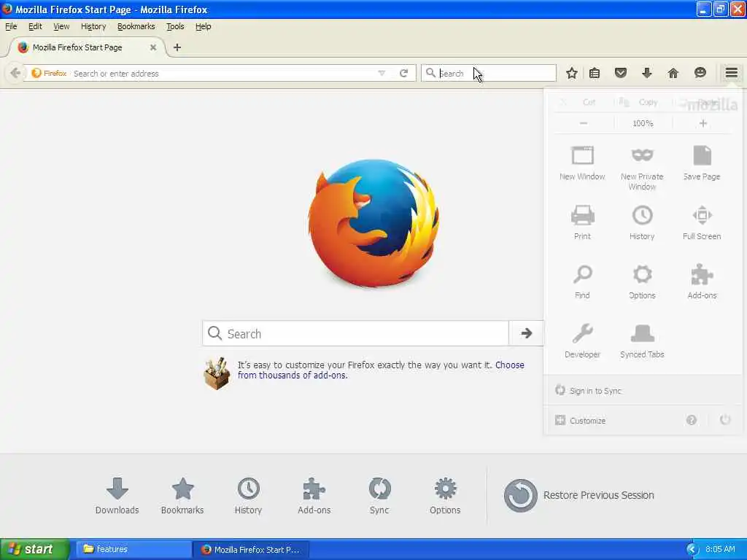Open the Edit menu
The image size is (747, 560).
tap(35, 27)
